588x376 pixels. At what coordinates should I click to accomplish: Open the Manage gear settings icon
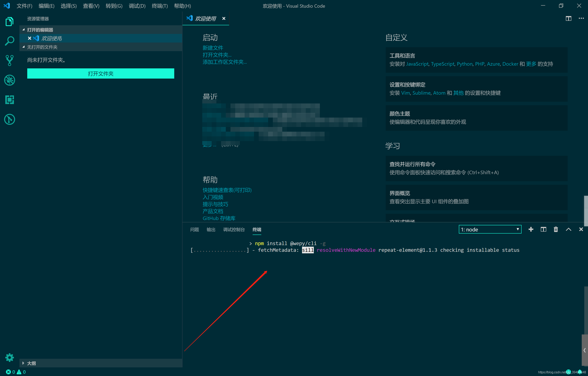10,358
